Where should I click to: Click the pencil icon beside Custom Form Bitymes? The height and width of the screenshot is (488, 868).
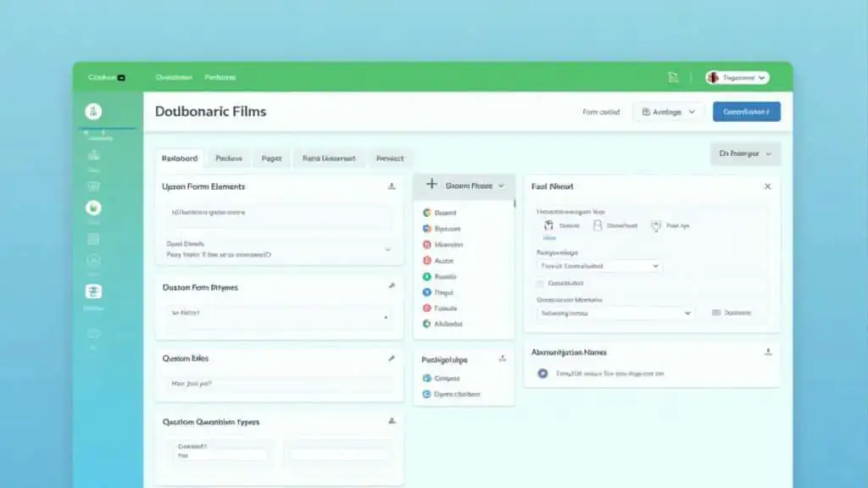(x=391, y=287)
